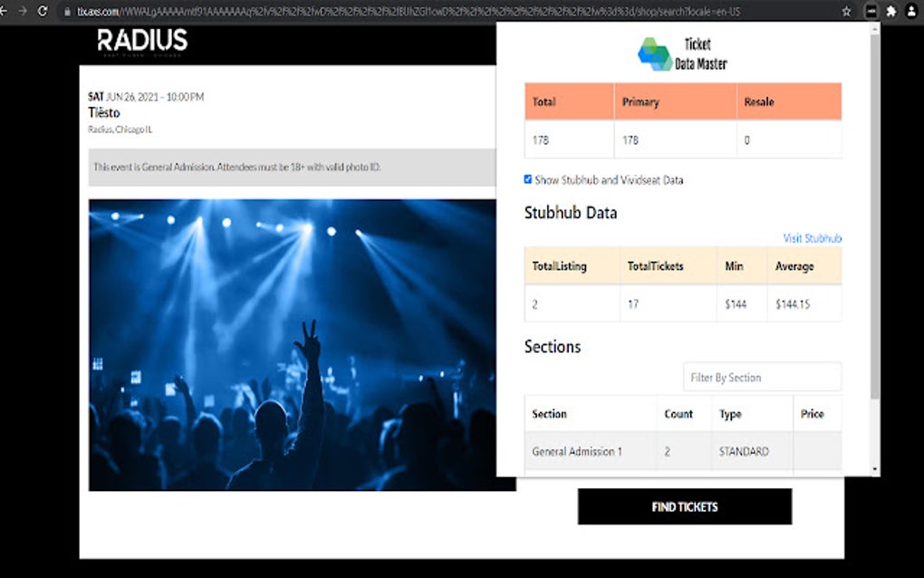Click the Total column header
Image resolution: width=924 pixels, height=578 pixels.
pos(544,101)
